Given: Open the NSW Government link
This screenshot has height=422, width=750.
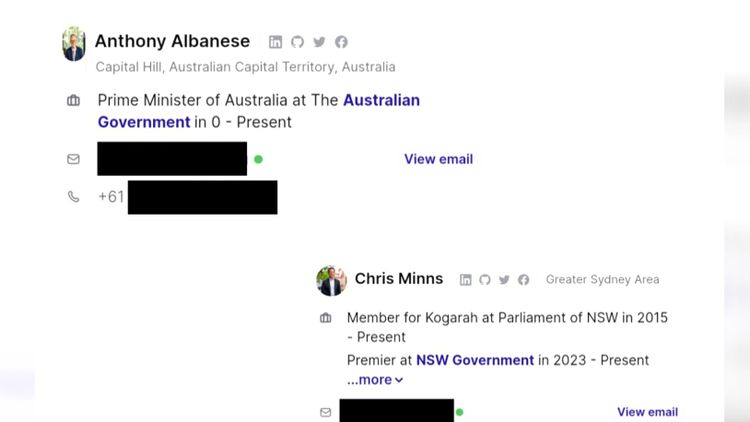Looking at the screenshot, I should 475,360.
